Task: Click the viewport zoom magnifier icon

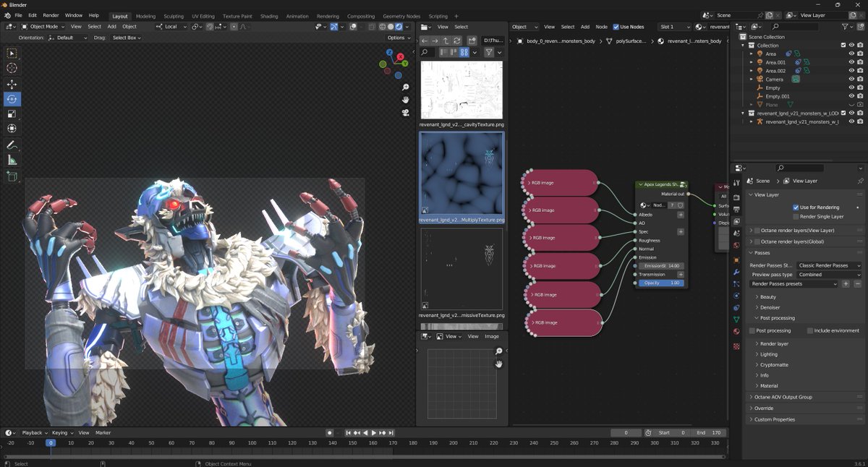Action: coord(406,87)
